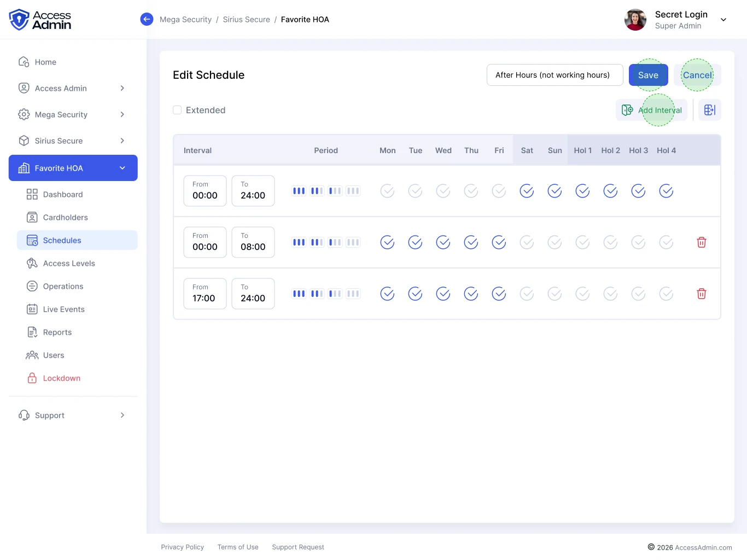The height and width of the screenshot is (560, 747).
Task: Toggle Sunday for the 00:00–08:00 interval
Action: click(555, 242)
